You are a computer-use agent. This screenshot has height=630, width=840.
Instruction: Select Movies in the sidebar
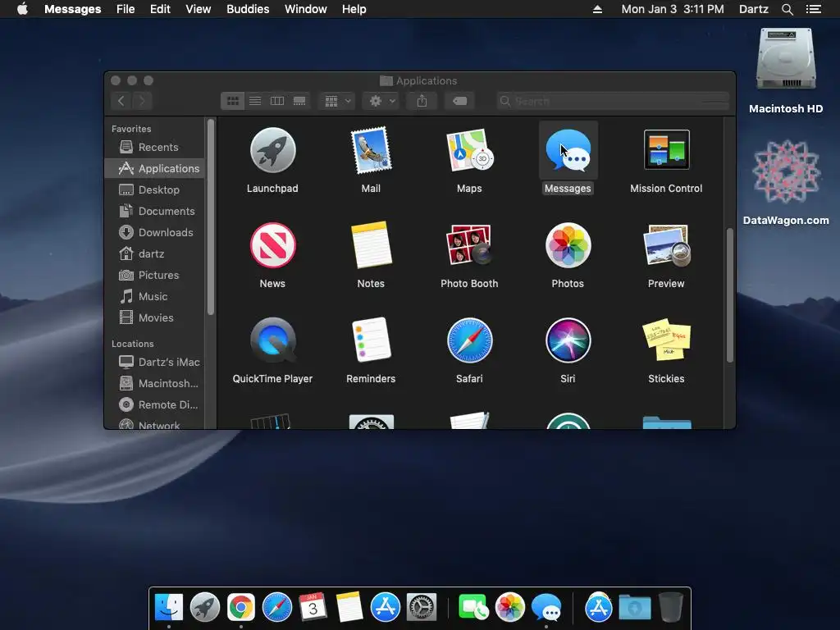[x=154, y=317]
